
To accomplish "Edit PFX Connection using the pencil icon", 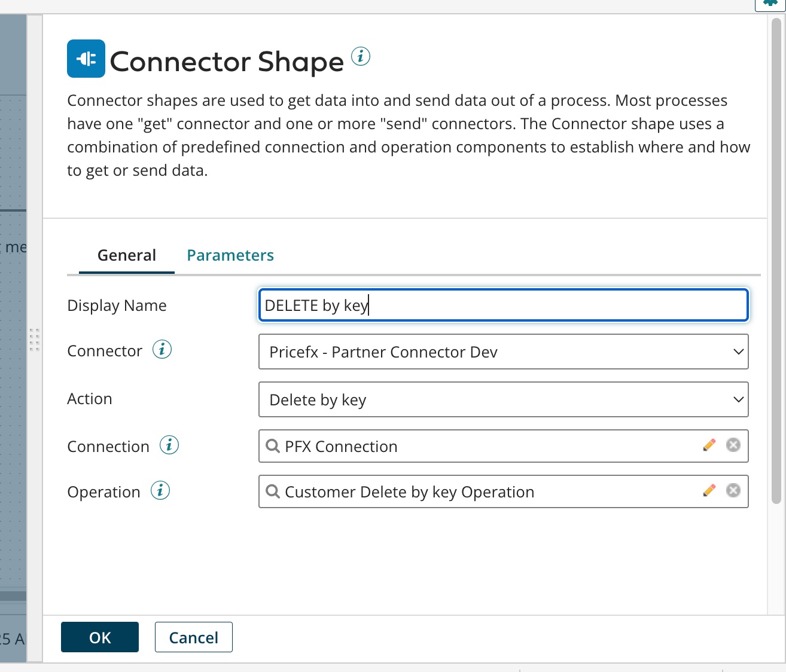I will click(709, 445).
